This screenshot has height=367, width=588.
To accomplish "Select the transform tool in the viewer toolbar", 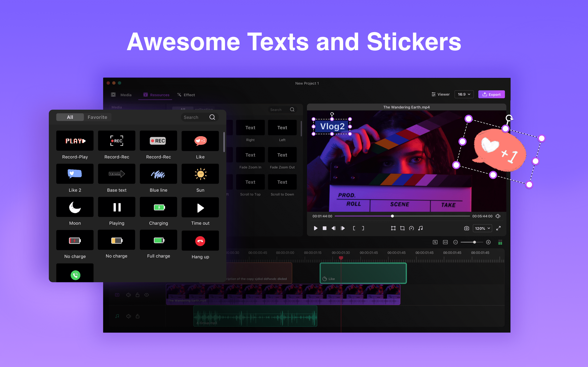I will tap(393, 228).
